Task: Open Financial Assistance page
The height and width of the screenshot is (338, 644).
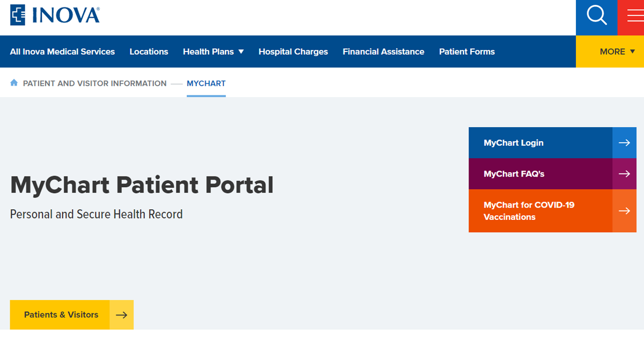Action: [383, 52]
